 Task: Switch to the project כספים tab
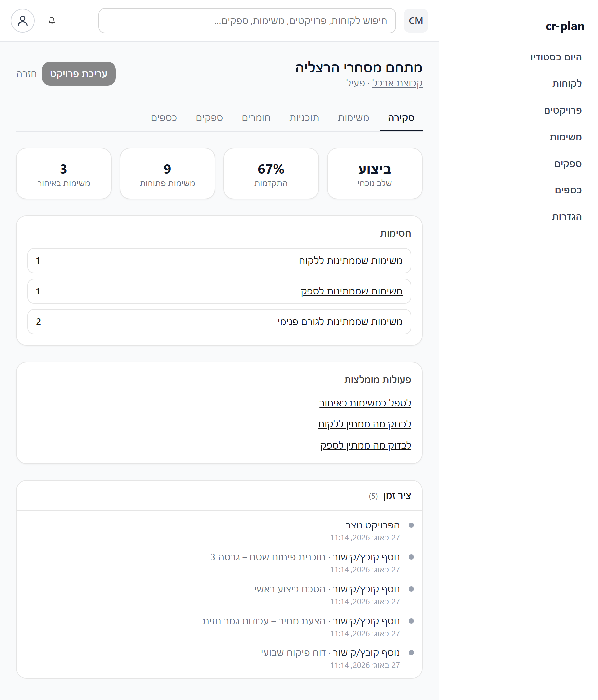click(164, 118)
